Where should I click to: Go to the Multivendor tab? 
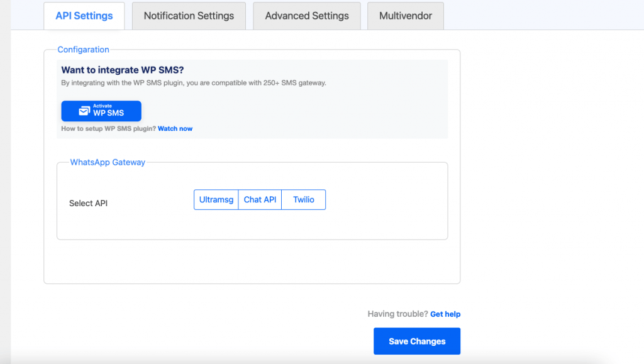click(x=406, y=16)
